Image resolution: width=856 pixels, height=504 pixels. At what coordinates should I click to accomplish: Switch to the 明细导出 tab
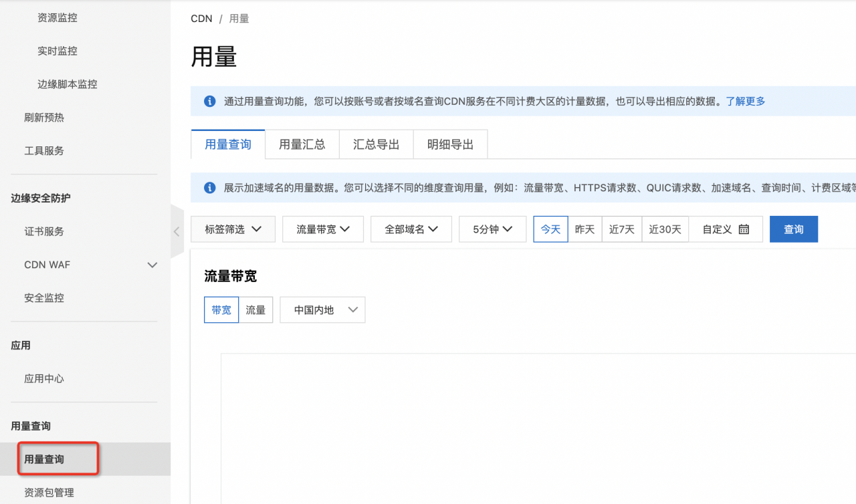(x=450, y=144)
